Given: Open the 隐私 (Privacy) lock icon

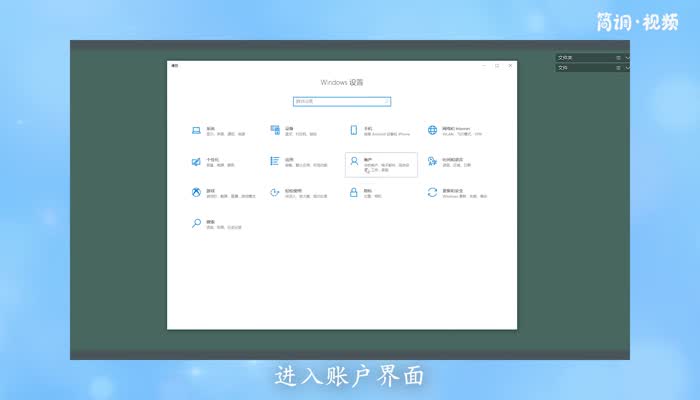Looking at the screenshot, I should [354, 192].
